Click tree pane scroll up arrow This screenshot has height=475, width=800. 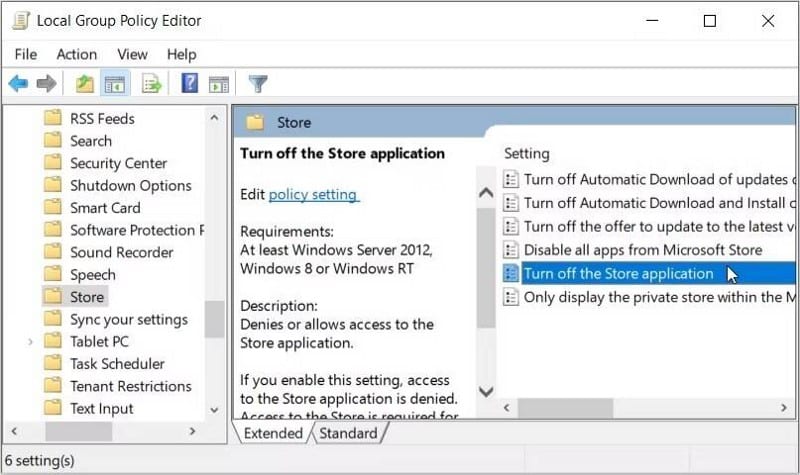tap(214, 118)
